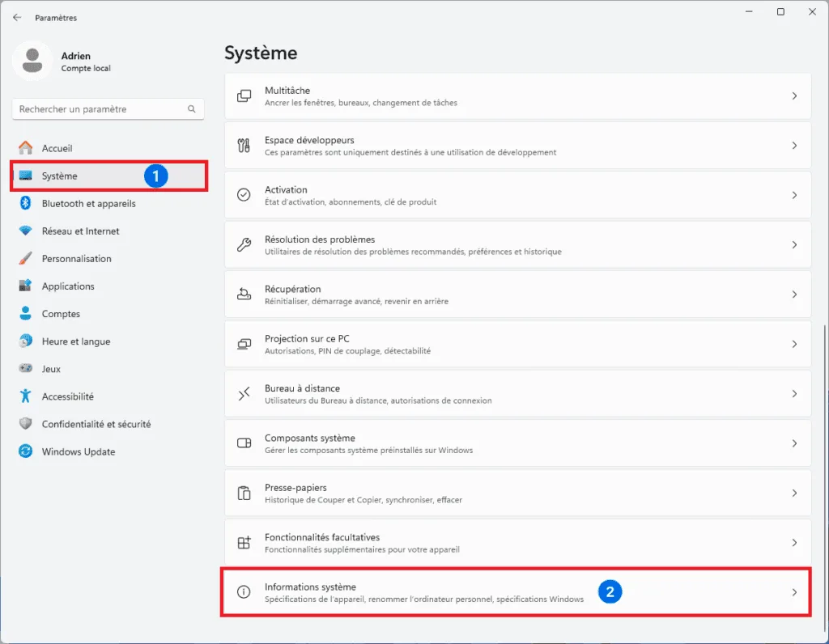
Task: Click the Réseau et Internet wifi icon
Action: [x=25, y=231]
